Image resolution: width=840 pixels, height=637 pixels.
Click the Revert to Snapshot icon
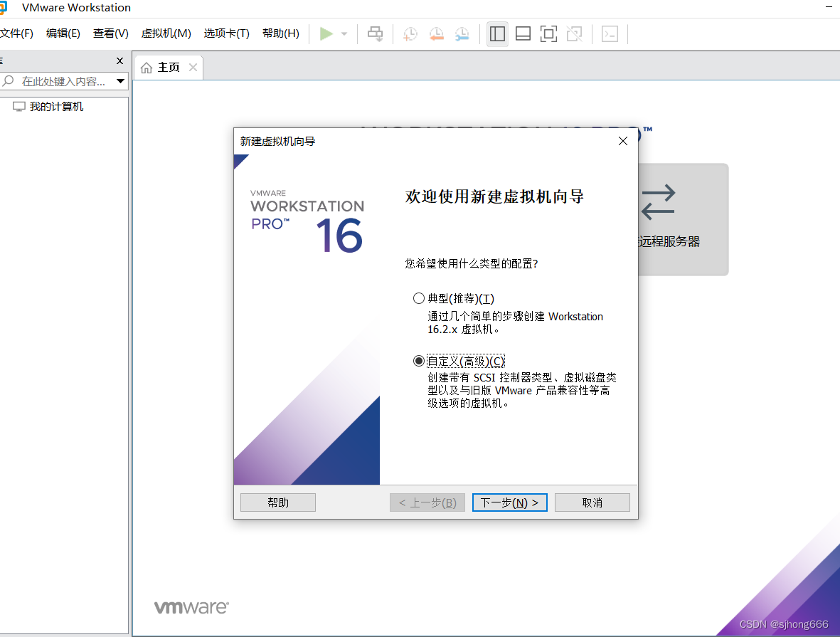[436, 33]
